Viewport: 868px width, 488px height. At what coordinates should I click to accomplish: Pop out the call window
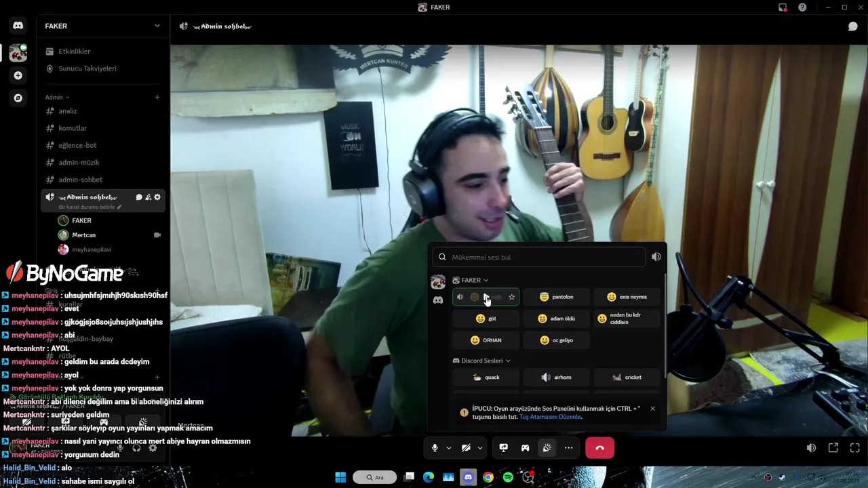(833, 448)
